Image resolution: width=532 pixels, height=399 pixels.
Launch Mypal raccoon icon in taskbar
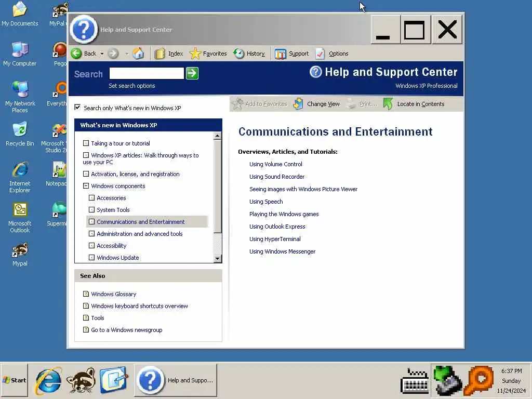(81, 380)
